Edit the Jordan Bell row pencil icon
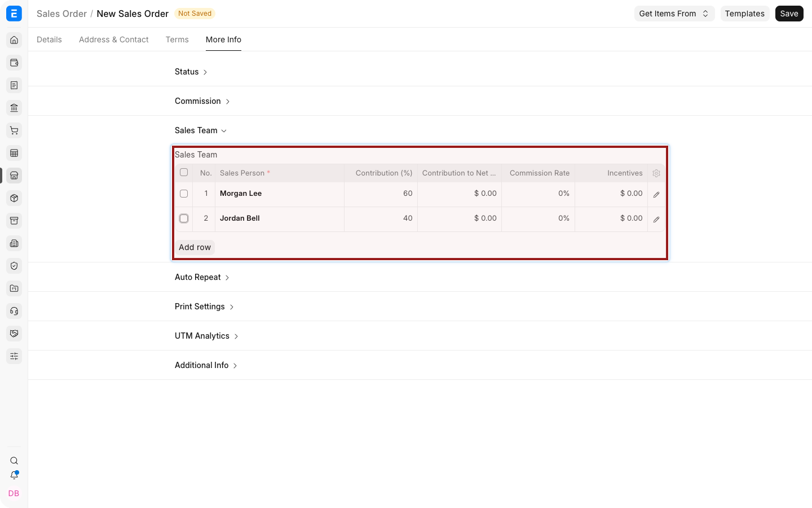The width and height of the screenshot is (812, 508). point(656,220)
